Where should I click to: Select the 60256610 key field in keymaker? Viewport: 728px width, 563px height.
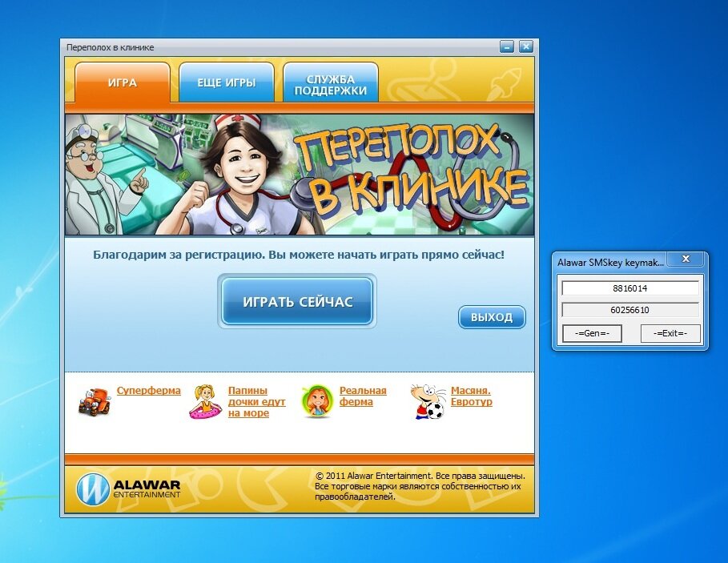click(630, 310)
